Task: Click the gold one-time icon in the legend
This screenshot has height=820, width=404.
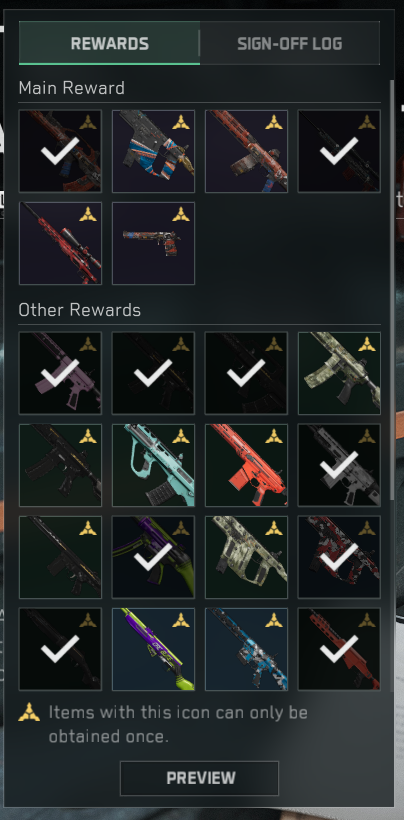Action: (29, 712)
